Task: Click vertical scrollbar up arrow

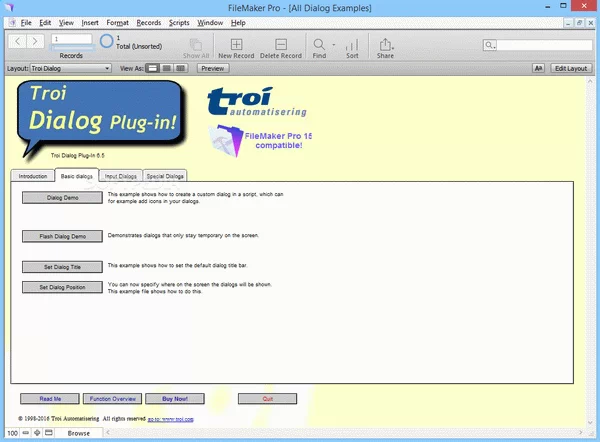Action: (590, 81)
